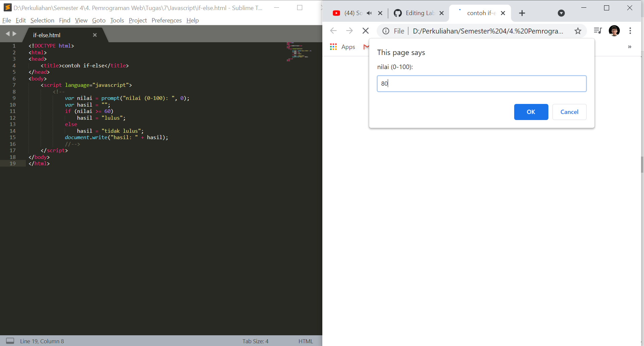The height and width of the screenshot is (346, 644).
Task: Change Tab Size setting in Sublime status bar
Action: point(256,341)
